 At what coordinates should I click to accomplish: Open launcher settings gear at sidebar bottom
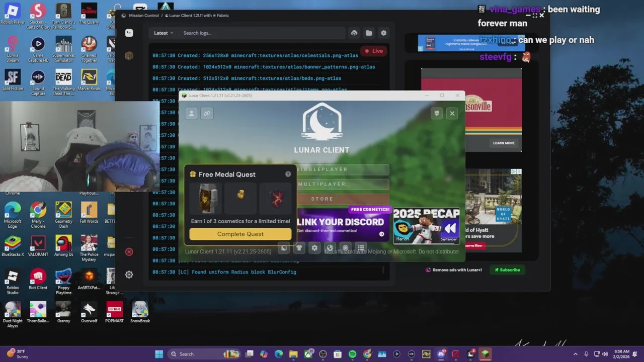(129, 275)
